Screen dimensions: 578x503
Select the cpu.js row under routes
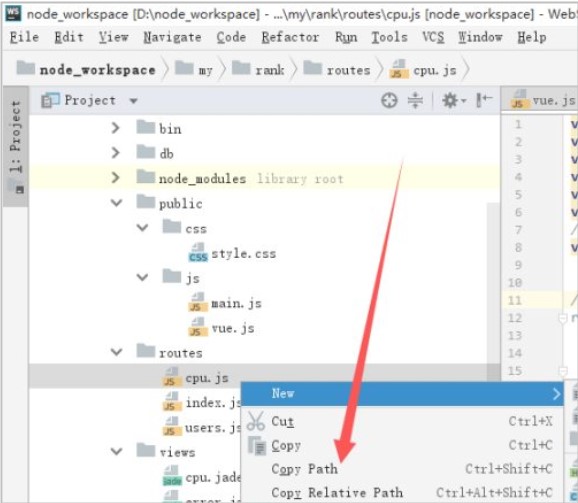[x=265, y=377]
